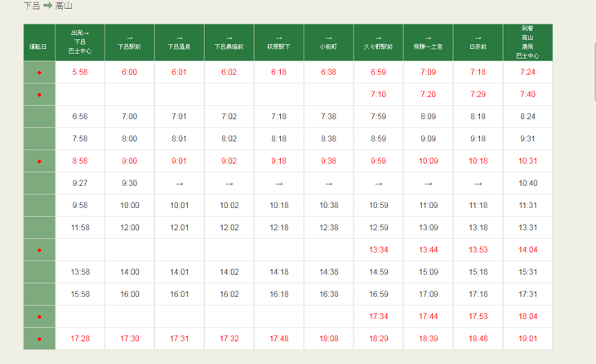This screenshot has height=364, width=596.
Task: Select the red 19:01 arrival time
Action: pos(527,338)
